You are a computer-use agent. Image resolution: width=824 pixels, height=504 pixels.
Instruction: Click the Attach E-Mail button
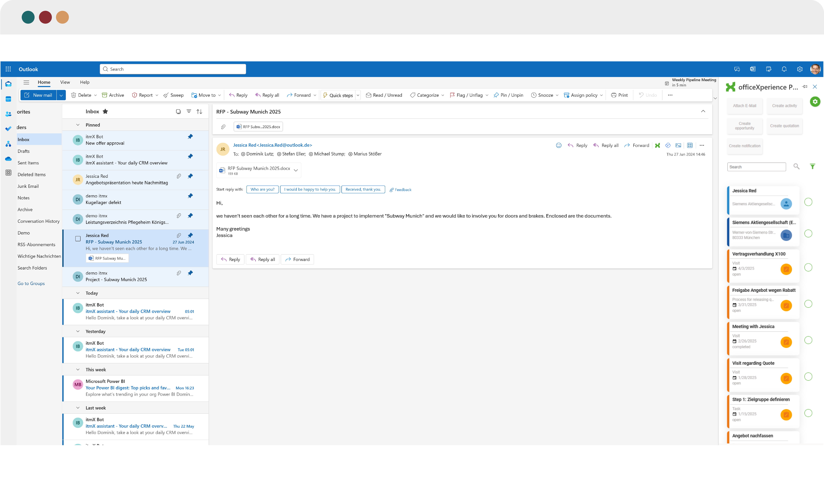tap(744, 106)
